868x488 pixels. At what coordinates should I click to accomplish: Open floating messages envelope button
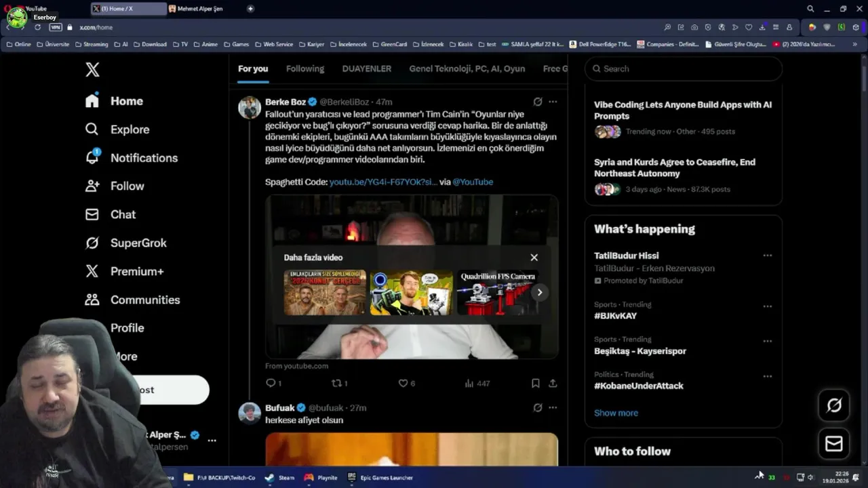[x=834, y=444]
